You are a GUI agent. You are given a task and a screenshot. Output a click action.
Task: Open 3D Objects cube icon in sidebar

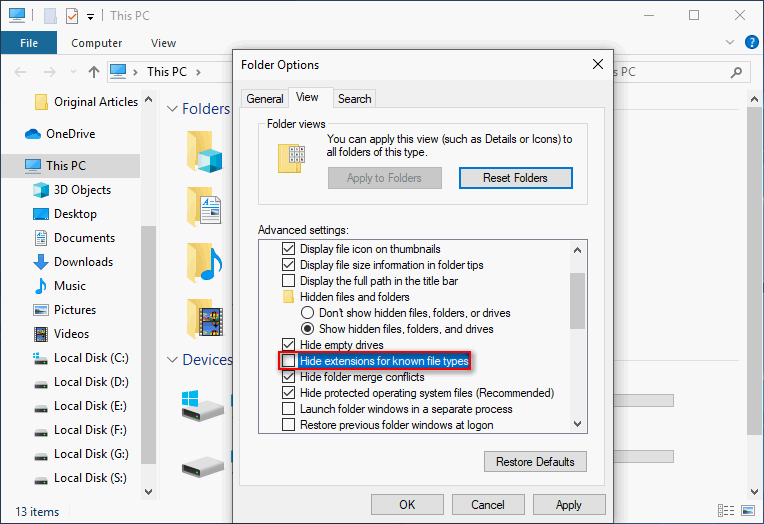41,190
